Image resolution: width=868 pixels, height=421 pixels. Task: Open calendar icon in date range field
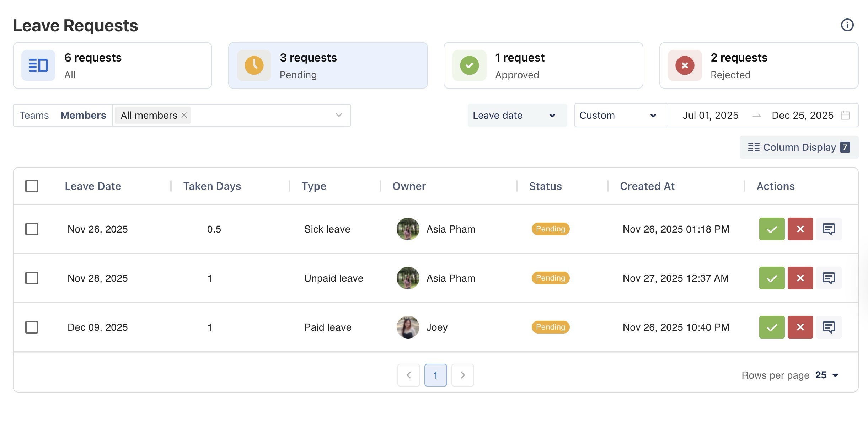(845, 115)
